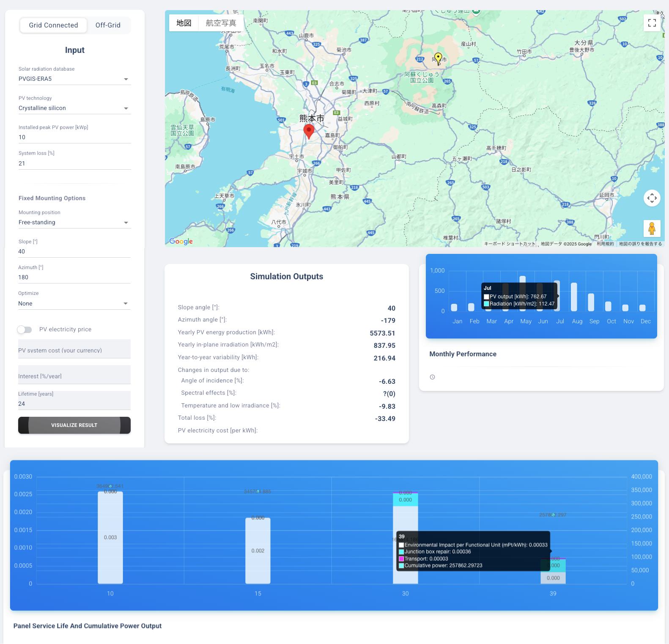Click the yellow marker near Aso
This screenshot has width=669, height=644.
pyautogui.click(x=438, y=58)
